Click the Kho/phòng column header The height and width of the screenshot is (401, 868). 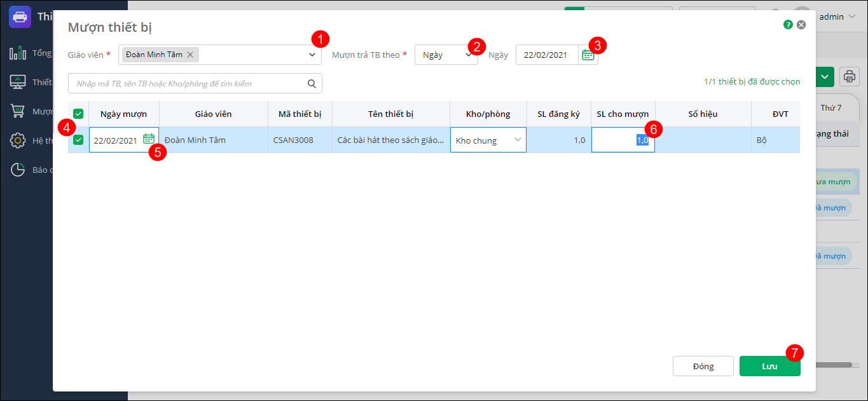[488, 114]
